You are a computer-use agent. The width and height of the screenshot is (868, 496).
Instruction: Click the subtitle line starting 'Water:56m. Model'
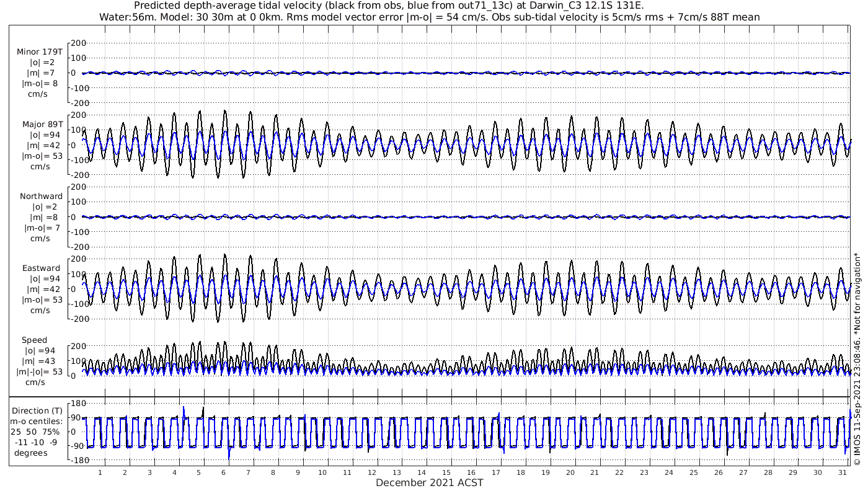[x=429, y=17]
